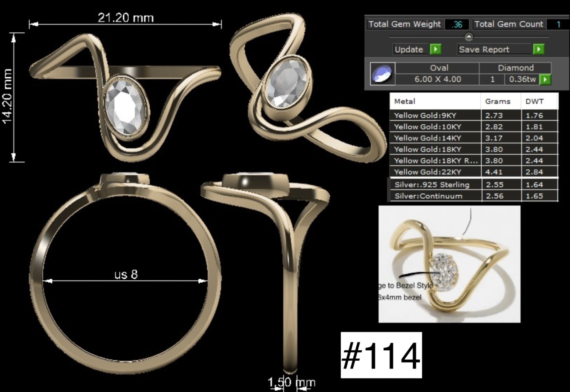The image size is (570, 392).
Task: Sort table by Grams column header
Action: [x=500, y=101]
